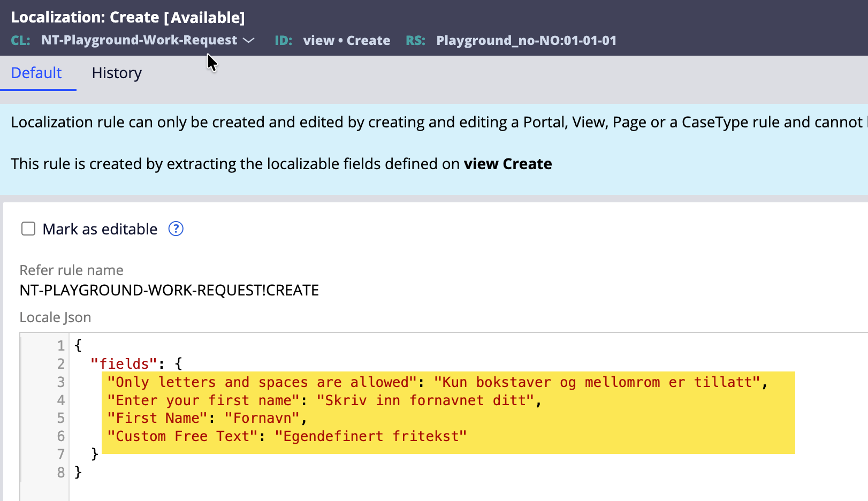Select the Default tab
Viewport: 868px width, 501px height.
coord(36,73)
